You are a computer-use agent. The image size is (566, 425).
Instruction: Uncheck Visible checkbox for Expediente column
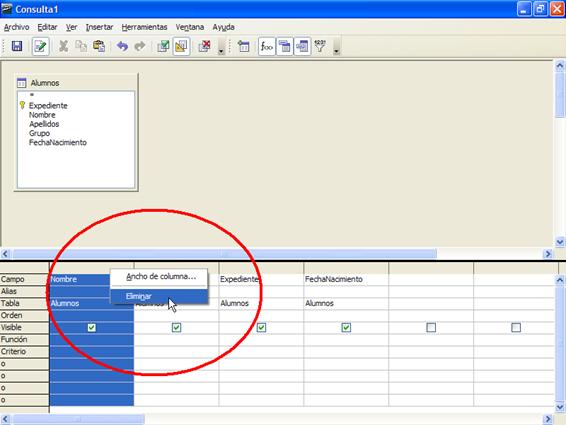(x=261, y=328)
